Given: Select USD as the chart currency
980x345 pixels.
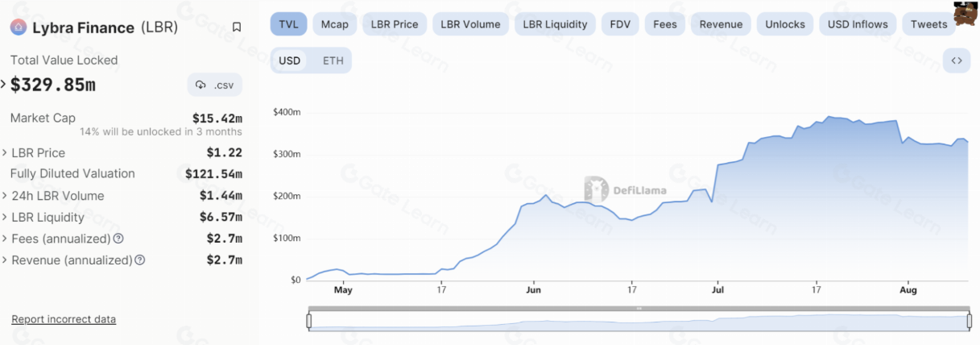Looking at the screenshot, I should 289,60.
